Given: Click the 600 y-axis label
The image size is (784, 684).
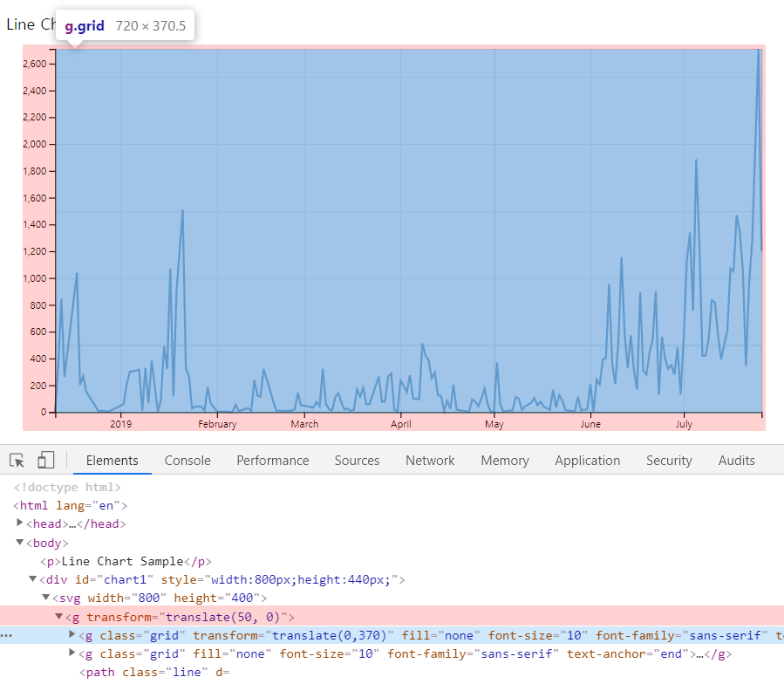Looking at the screenshot, I should coord(38,332).
